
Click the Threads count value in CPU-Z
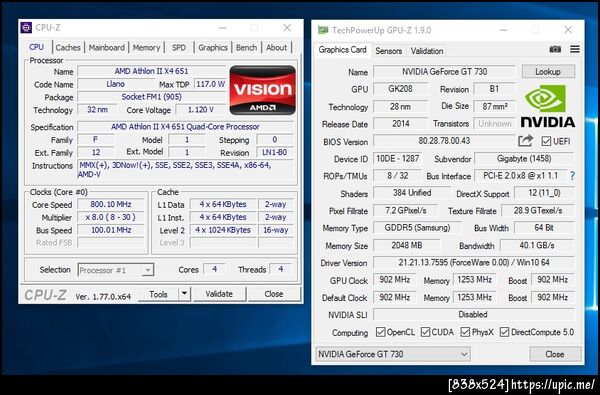280,269
